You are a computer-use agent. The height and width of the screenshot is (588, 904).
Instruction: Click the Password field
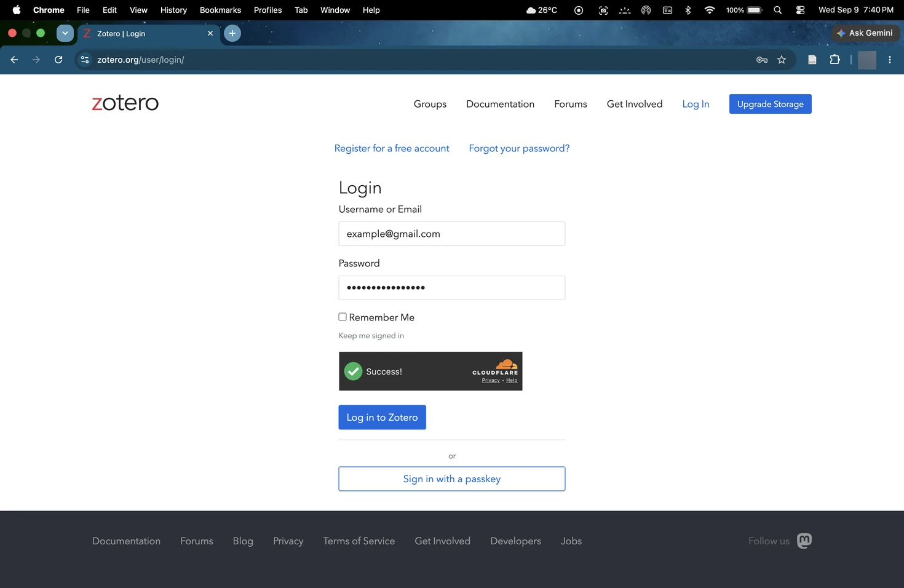coord(451,288)
